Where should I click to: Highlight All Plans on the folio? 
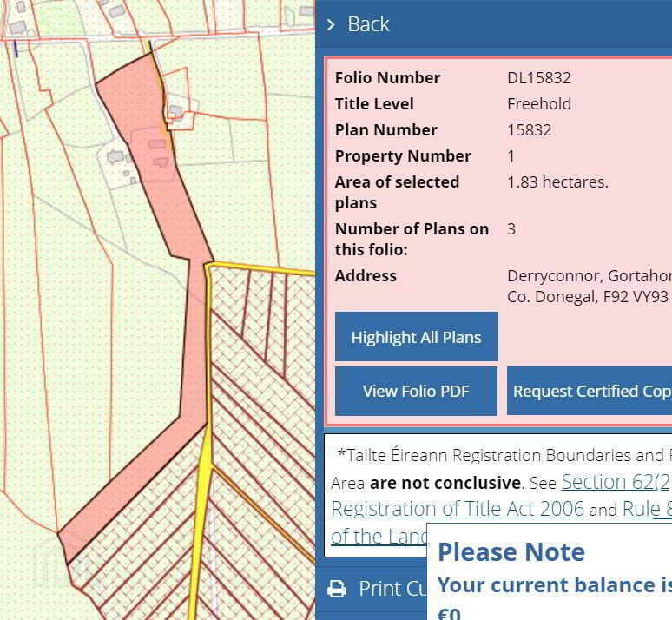click(416, 337)
